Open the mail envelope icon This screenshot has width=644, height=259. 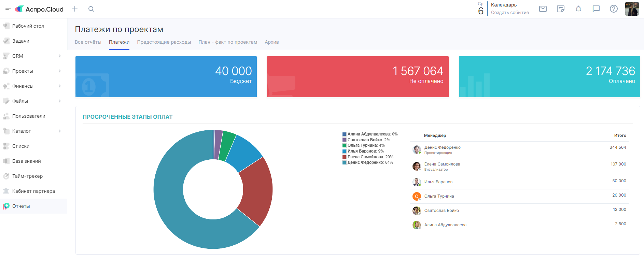click(x=543, y=9)
